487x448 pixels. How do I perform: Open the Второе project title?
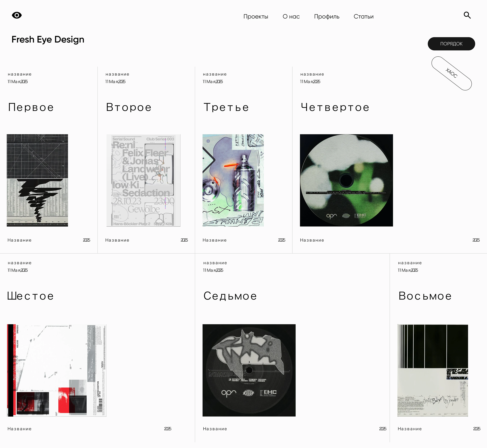tap(129, 107)
